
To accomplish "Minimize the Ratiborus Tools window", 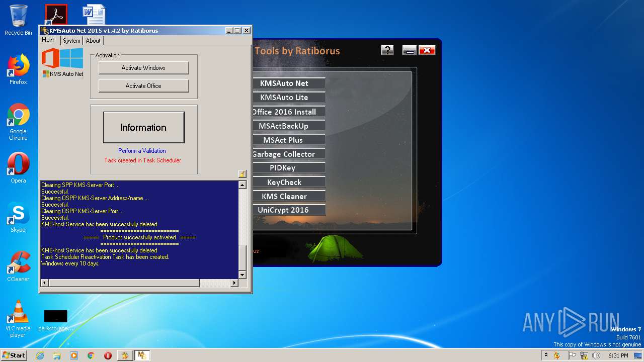I will point(410,50).
